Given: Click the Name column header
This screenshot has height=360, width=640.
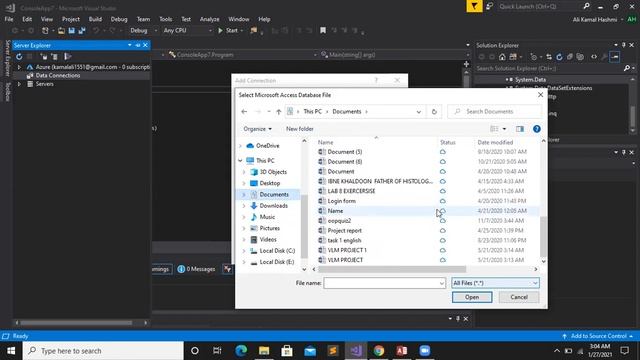Looking at the screenshot, I should point(325,142).
